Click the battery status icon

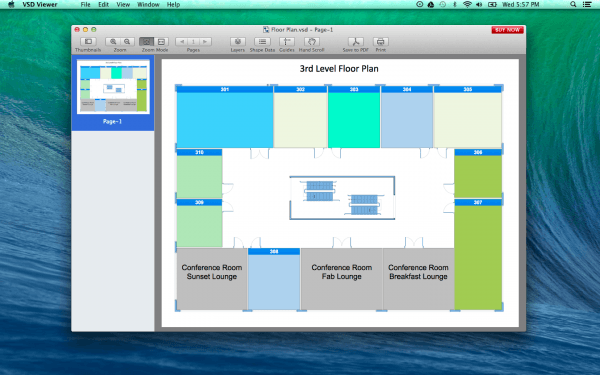[492, 5]
